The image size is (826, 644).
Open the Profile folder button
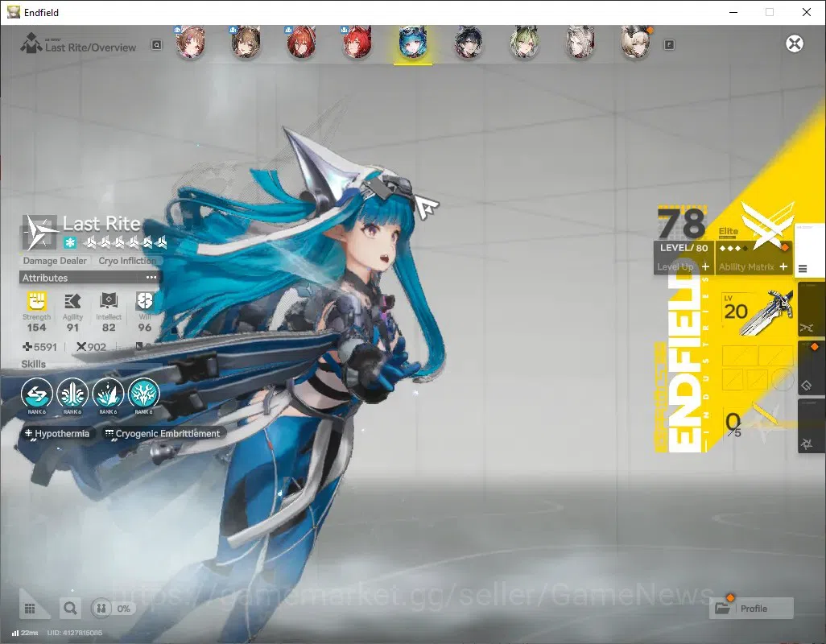pos(751,609)
